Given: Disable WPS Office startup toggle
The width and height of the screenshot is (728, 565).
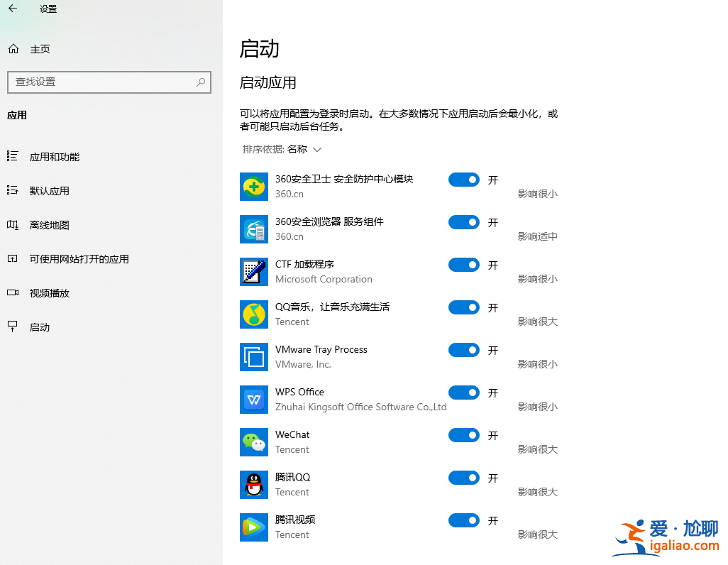Looking at the screenshot, I should tap(463, 393).
